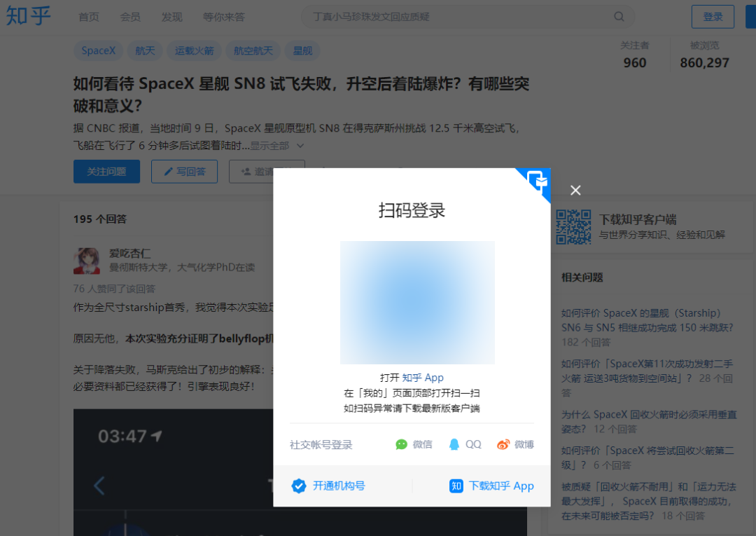Open the 首页 nav tab
Image resolution: width=756 pixels, height=536 pixels.
tap(89, 17)
